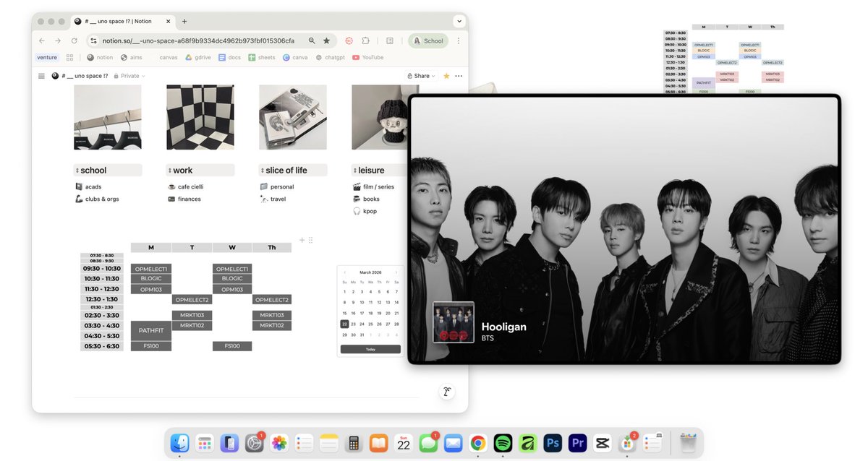This screenshot has width=868, height=461.
Task: Select March 22 in the calendar widget
Action: point(344,324)
